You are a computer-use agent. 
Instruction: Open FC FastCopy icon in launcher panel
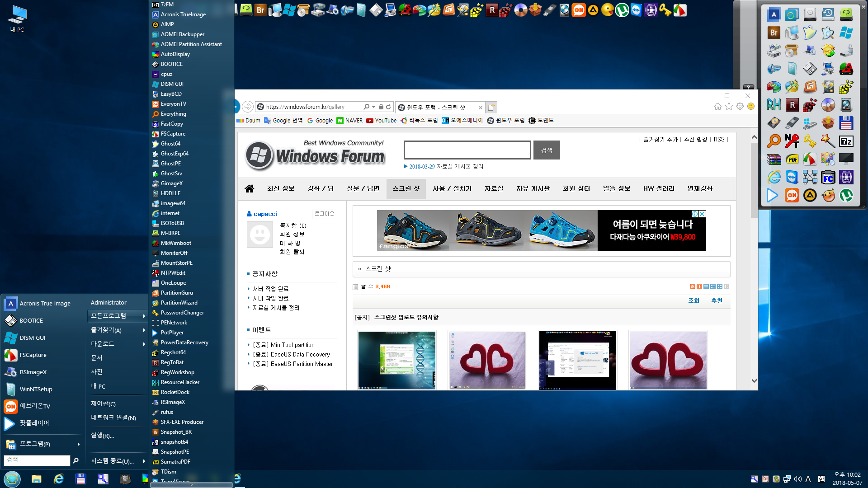[x=828, y=177]
